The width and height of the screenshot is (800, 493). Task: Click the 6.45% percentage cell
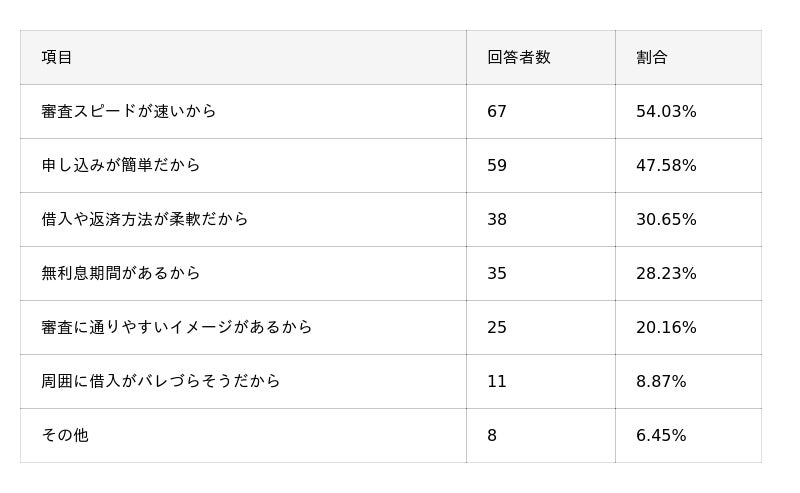click(661, 436)
